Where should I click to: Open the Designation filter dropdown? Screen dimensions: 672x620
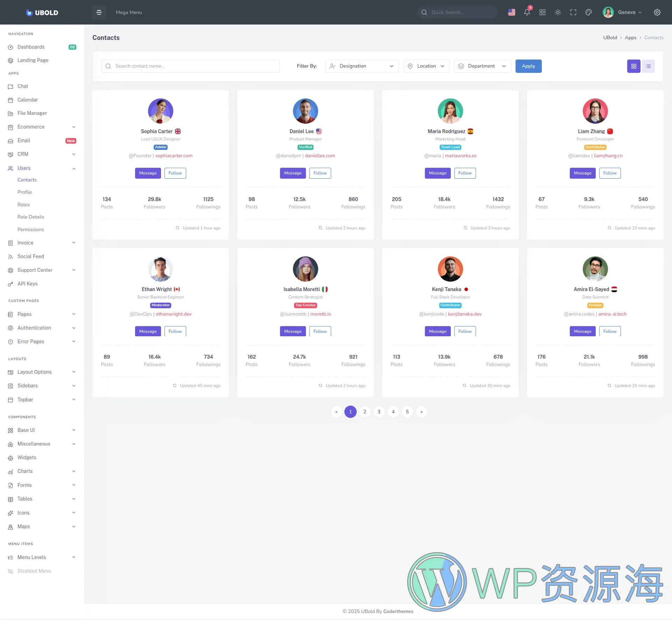362,66
